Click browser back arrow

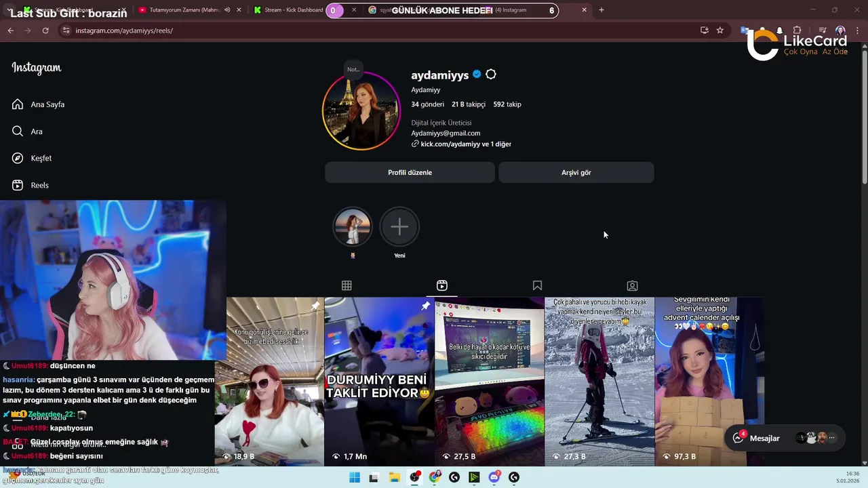(x=10, y=30)
